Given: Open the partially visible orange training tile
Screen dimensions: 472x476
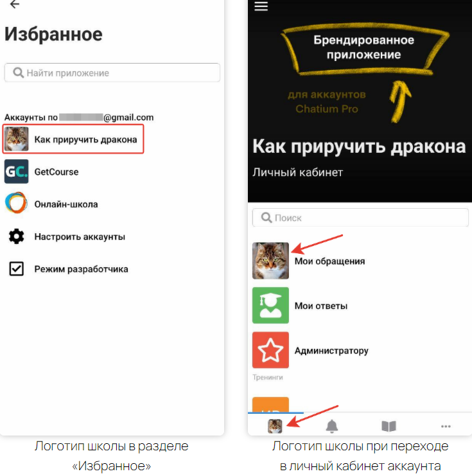Looking at the screenshot, I should tap(270, 404).
